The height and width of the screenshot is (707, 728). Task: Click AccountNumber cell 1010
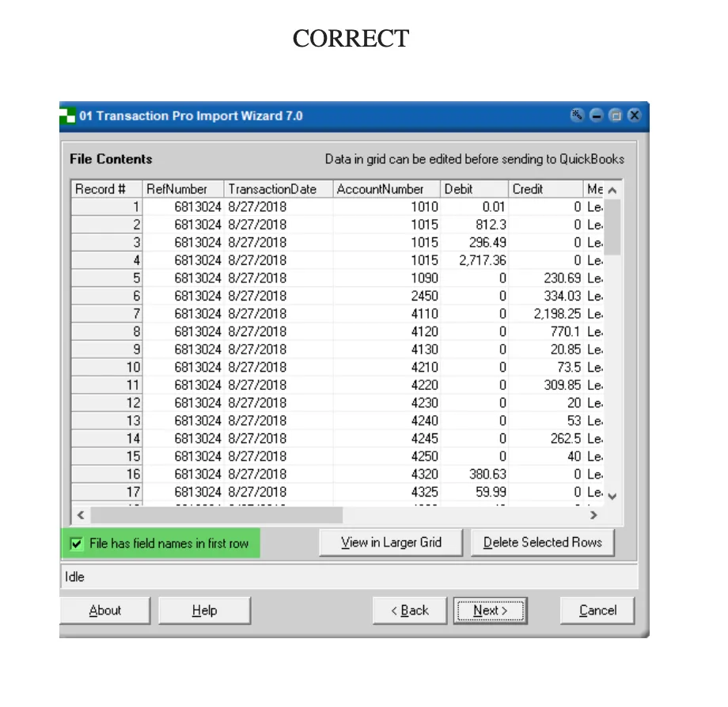tap(386, 207)
